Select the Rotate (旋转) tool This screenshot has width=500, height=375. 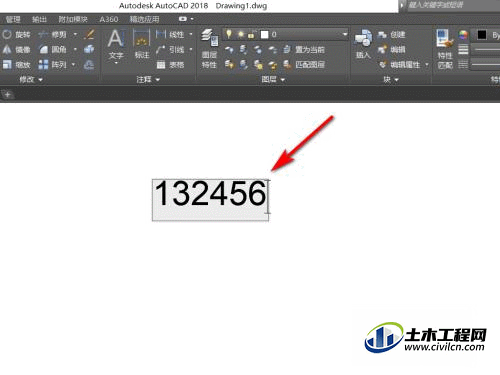pos(16,34)
